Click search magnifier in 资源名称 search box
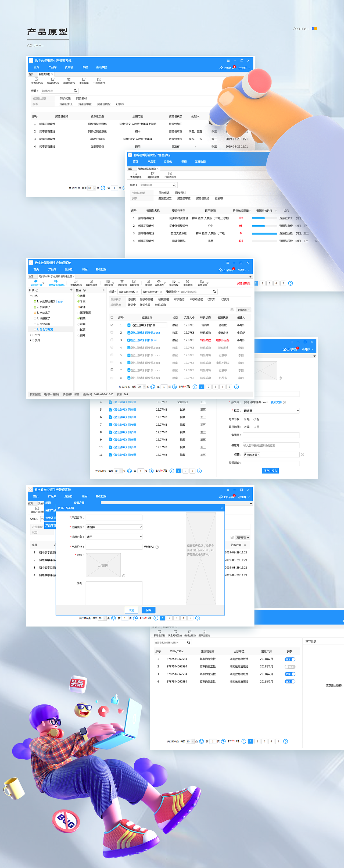The height and width of the screenshot is (868, 344). (214, 292)
